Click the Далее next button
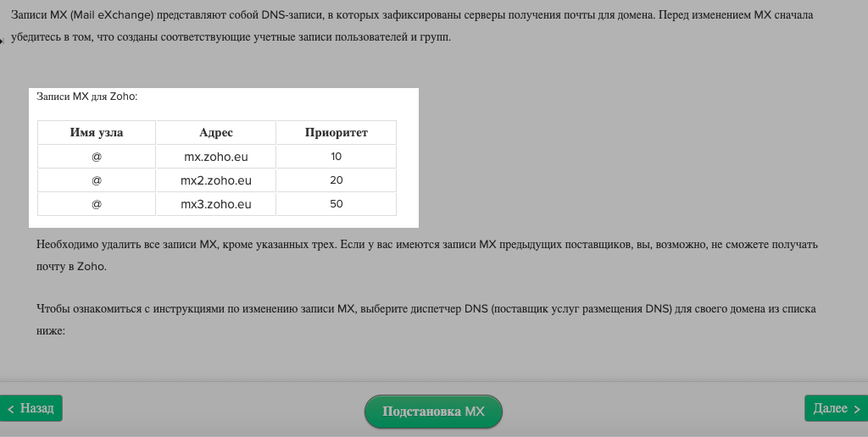This screenshot has height=437, width=868. click(836, 408)
